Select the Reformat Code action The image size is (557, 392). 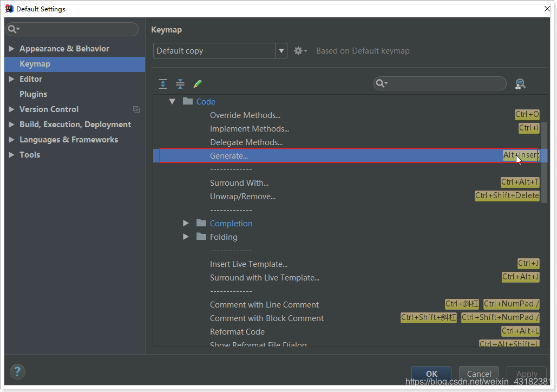coord(237,331)
